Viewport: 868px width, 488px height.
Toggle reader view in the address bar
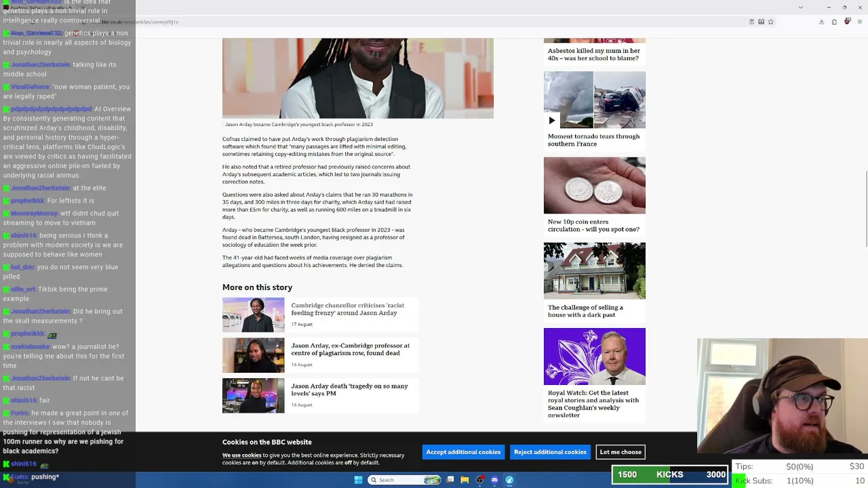point(751,22)
